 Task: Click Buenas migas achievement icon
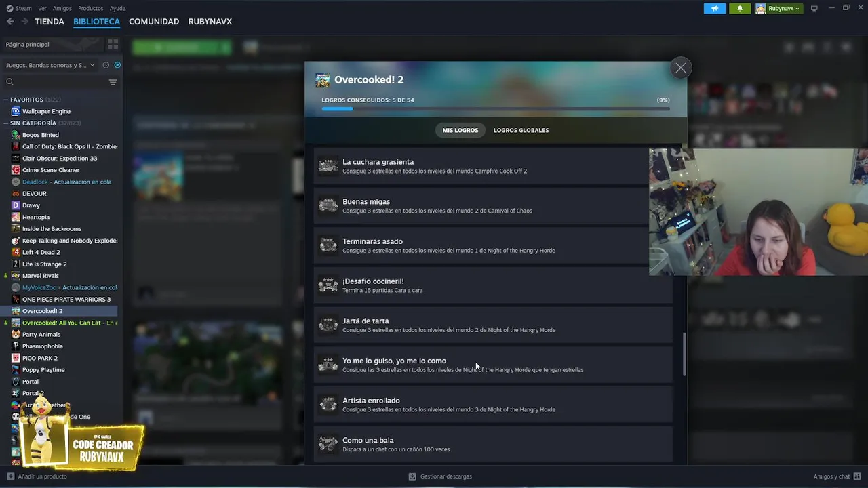[x=328, y=205]
